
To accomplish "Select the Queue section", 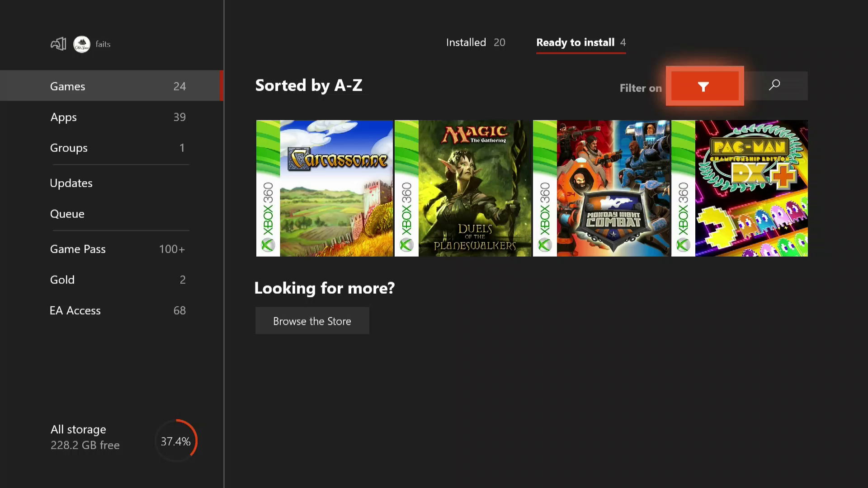I will (67, 213).
